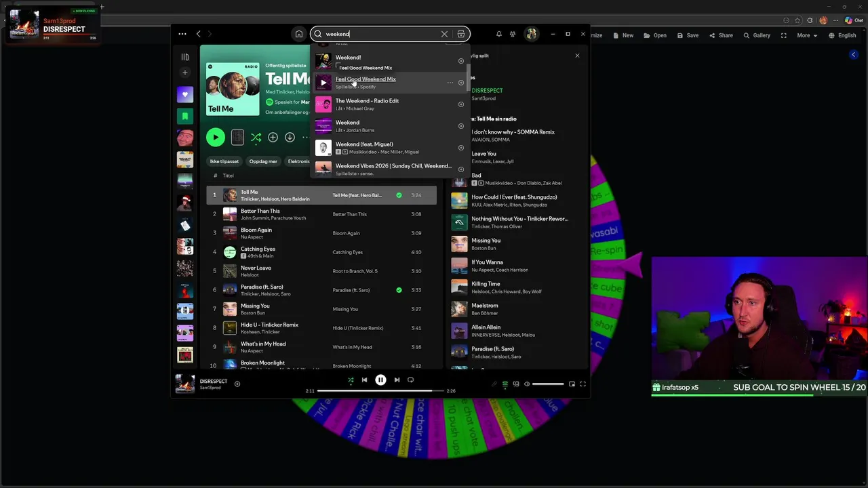Open the Spotify profile avatar

(x=531, y=34)
